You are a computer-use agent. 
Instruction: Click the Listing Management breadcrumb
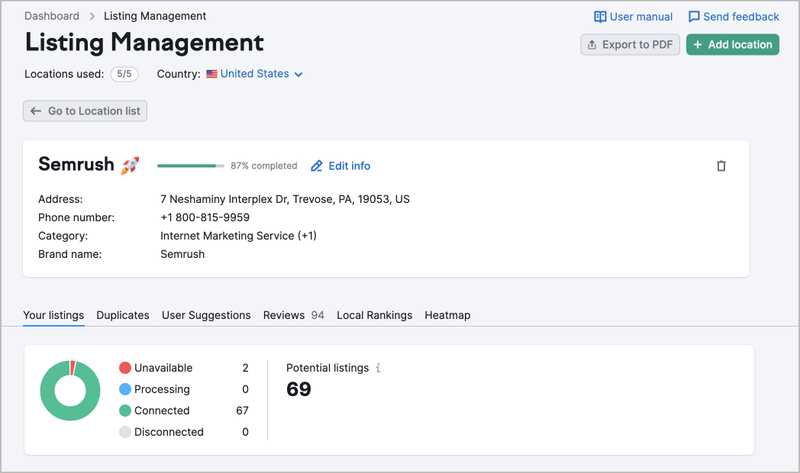pos(155,16)
